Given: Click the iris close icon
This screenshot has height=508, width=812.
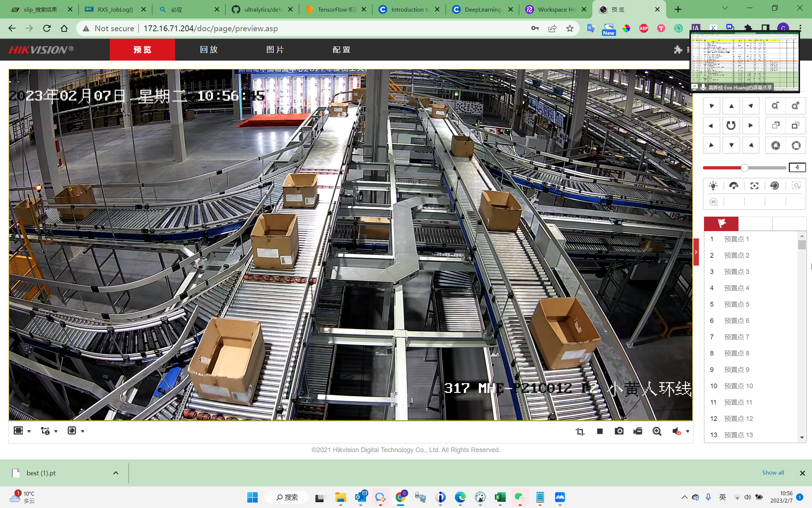Looking at the screenshot, I should point(775,146).
